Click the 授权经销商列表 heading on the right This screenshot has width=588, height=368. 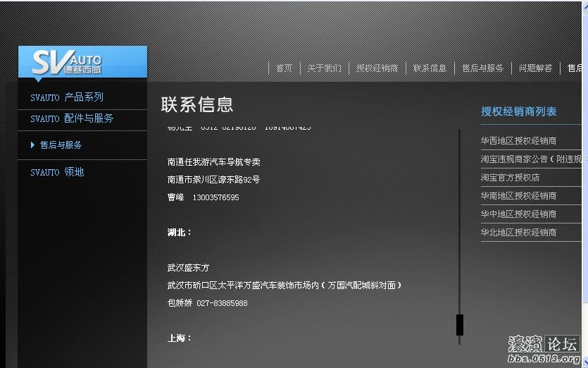pyautogui.click(x=518, y=111)
